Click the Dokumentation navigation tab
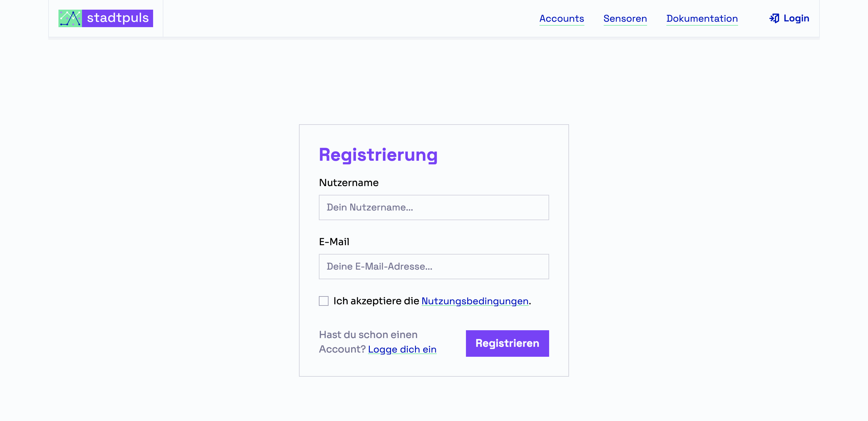 tap(702, 18)
